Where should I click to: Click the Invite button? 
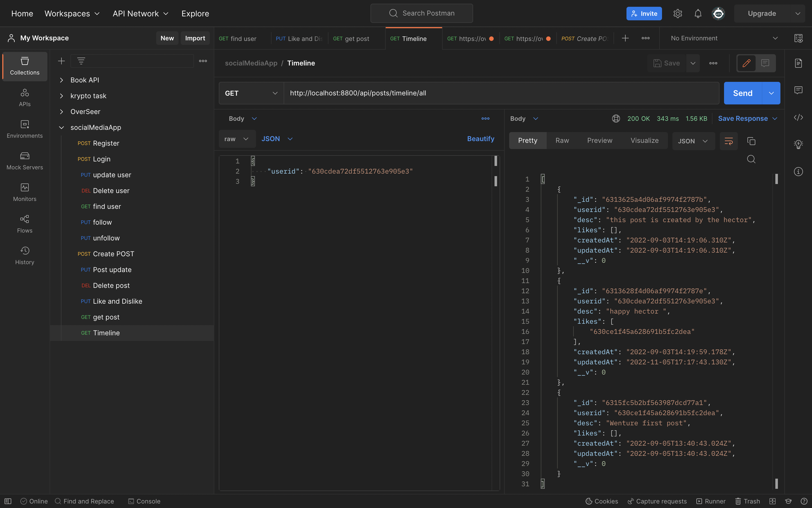[644, 14]
